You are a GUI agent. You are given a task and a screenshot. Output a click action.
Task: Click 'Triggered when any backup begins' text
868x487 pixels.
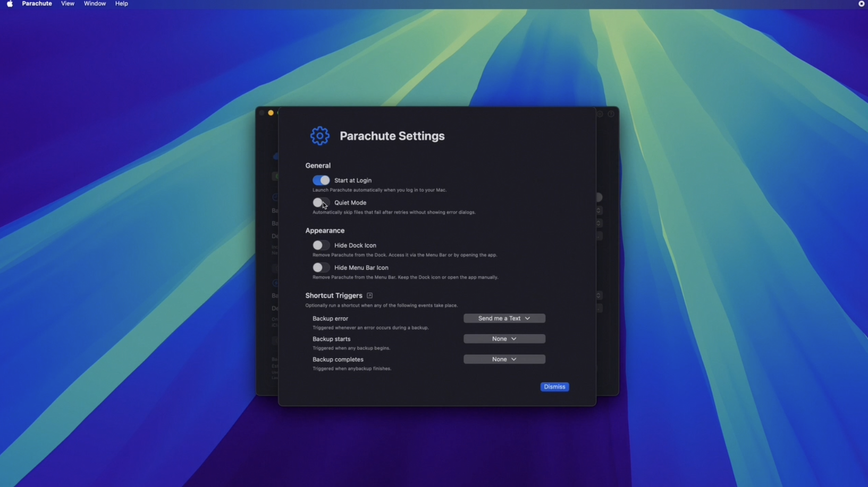351,348
